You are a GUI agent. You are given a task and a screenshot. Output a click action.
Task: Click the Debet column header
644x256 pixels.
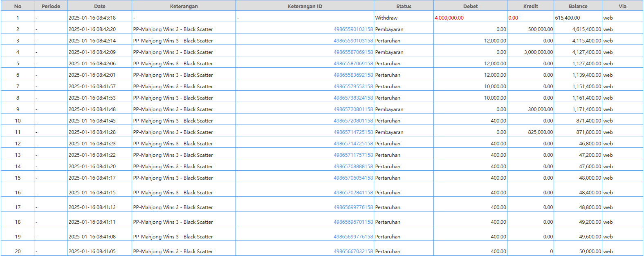pyautogui.click(x=470, y=6)
